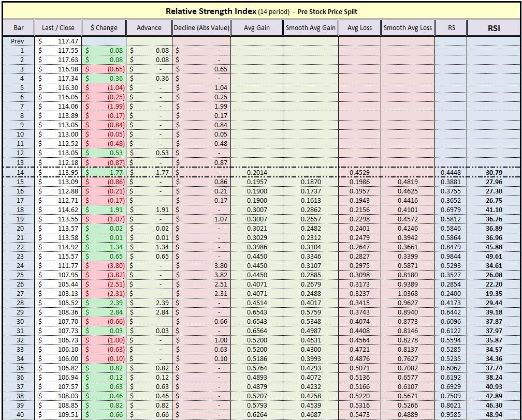Click RSI value 26.75 in bar 17
The width and height of the screenshot is (522, 420).
point(494,201)
